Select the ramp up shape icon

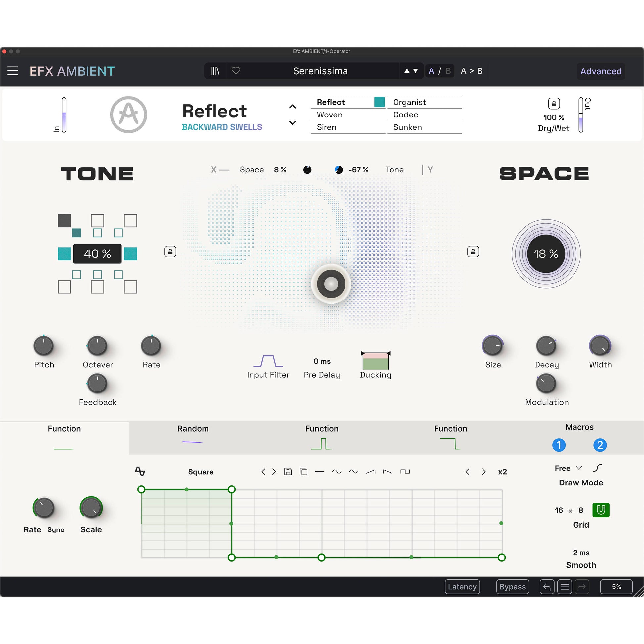(x=370, y=471)
